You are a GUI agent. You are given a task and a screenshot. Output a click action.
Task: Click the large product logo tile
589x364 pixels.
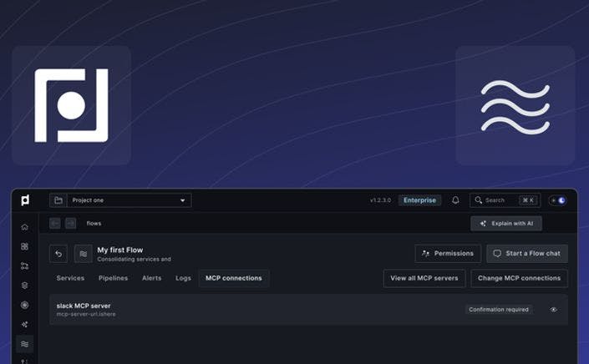pyautogui.click(x=71, y=105)
